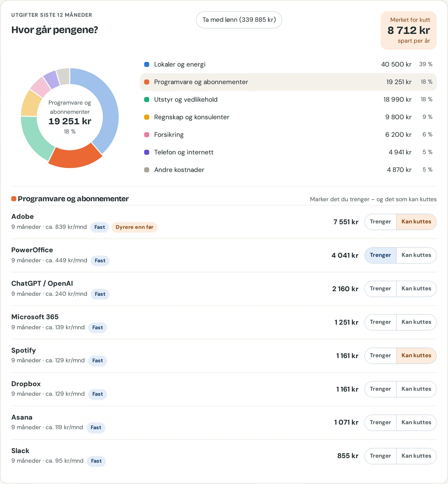Click the donut center '19 251 kr' label
This screenshot has width=448, height=484.
(x=70, y=121)
